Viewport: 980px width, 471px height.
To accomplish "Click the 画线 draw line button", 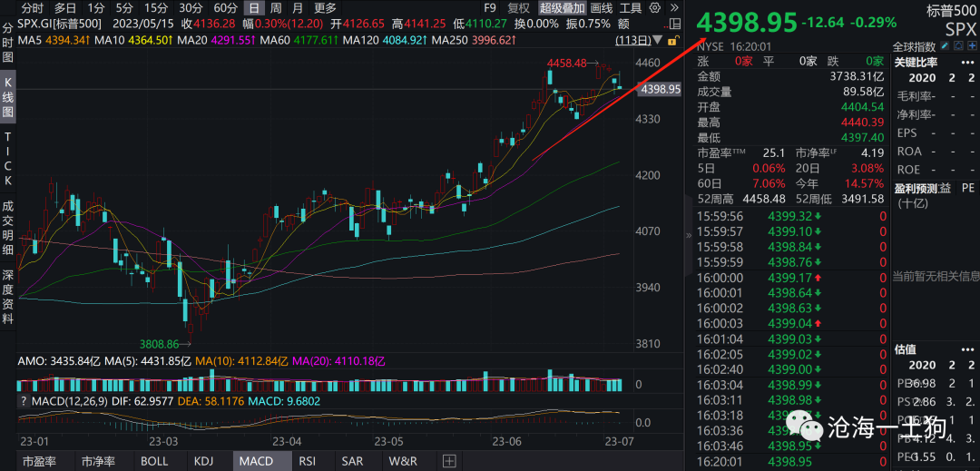I will (x=603, y=7).
